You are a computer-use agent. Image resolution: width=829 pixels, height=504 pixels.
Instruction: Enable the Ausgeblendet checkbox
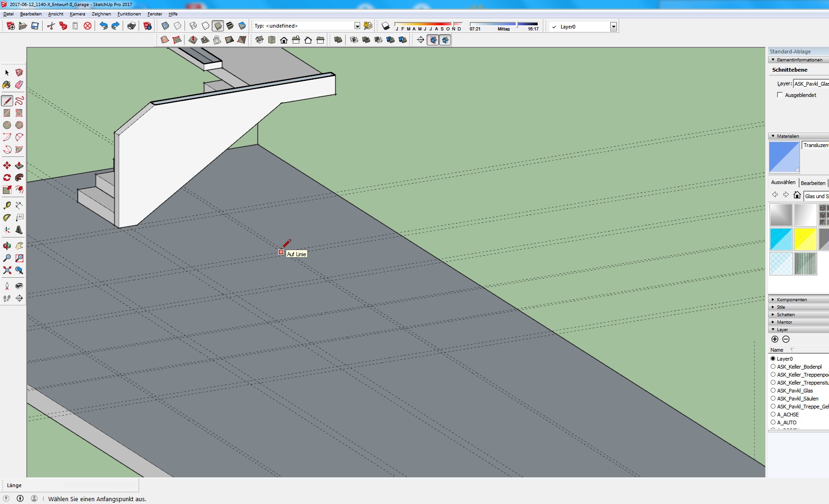point(780,95)
